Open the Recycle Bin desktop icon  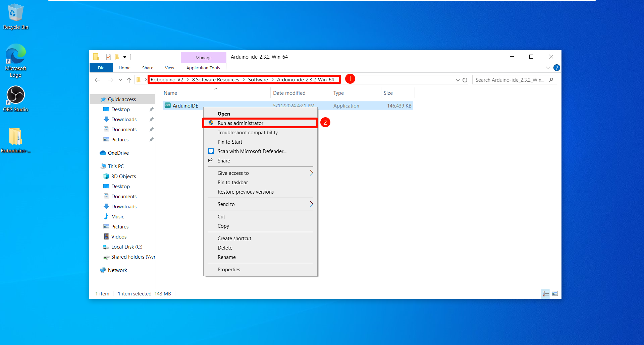[15, 17]
